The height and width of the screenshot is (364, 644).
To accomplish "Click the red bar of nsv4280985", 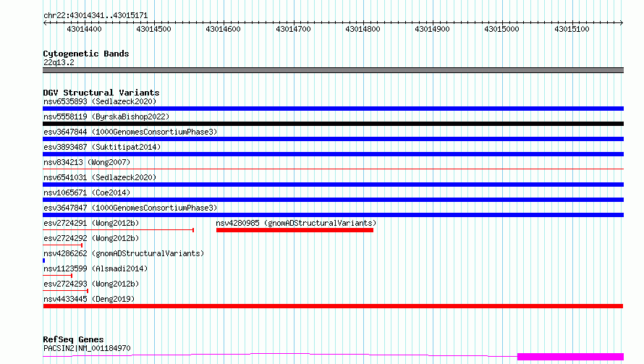I will point(295,230).
